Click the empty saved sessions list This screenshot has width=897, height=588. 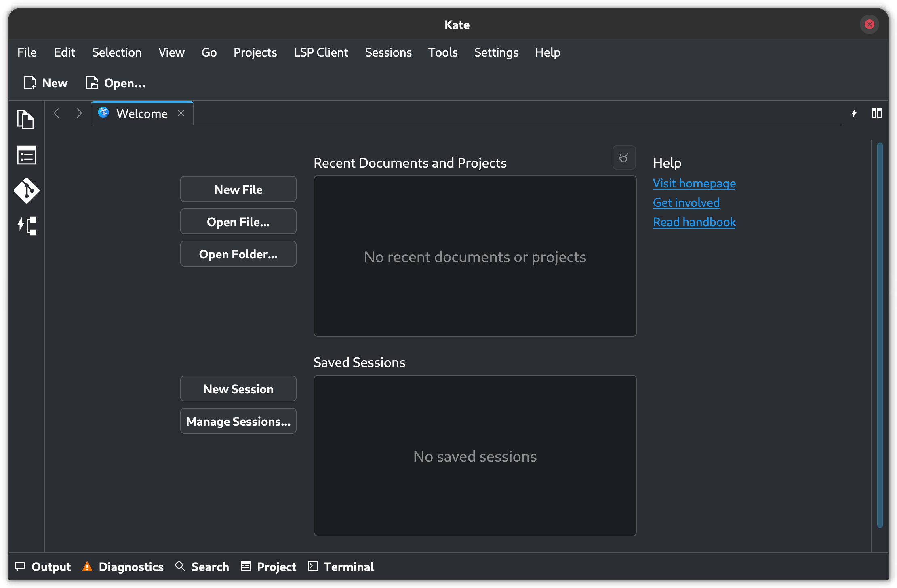(475, 456)
